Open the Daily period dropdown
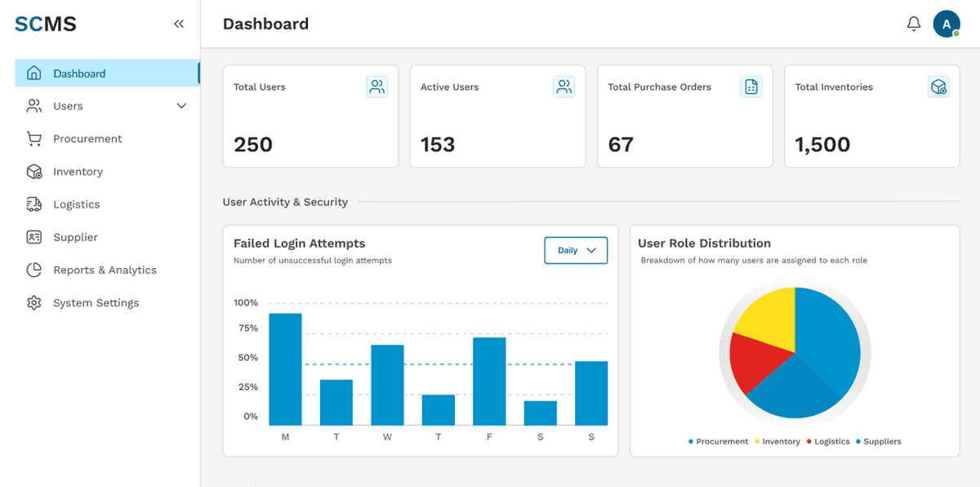The height and width of the screenshot is (487, 980). [x=576, y=250]
